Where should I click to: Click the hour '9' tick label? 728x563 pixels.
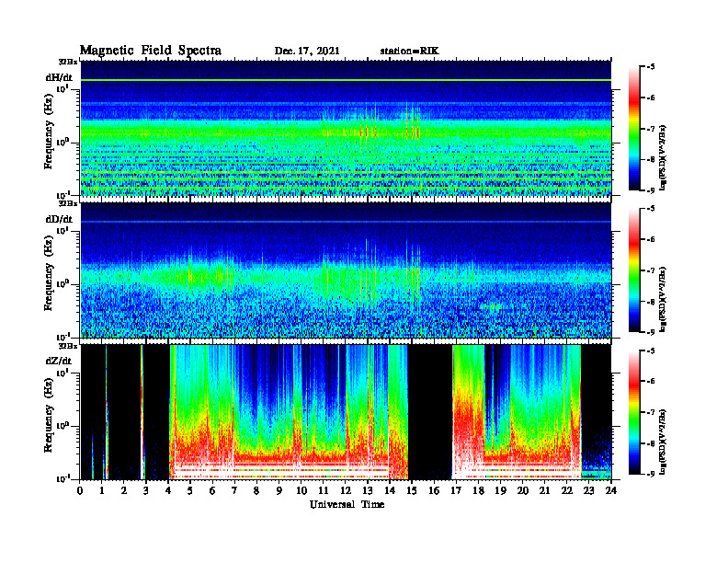pos(279,490)
